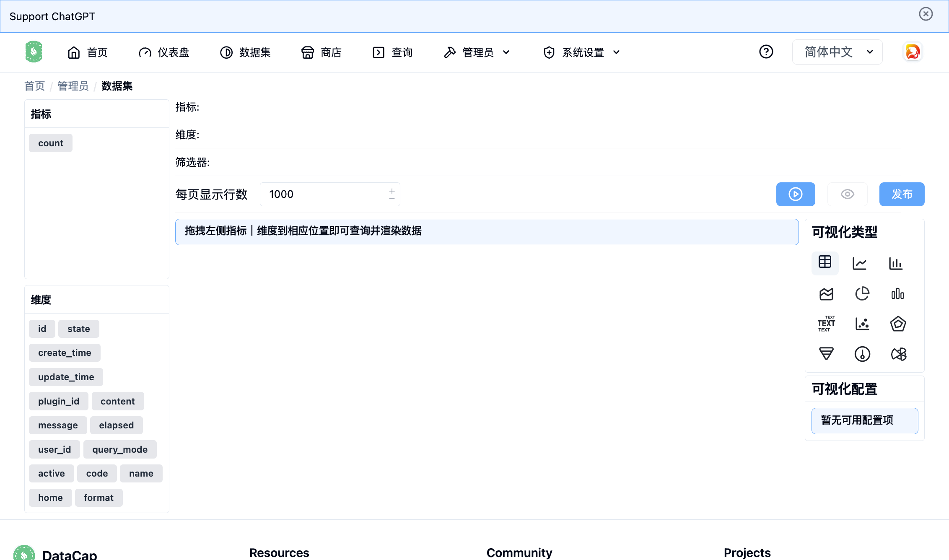Select the gauge visualization type
949x560 pixels.
(862, 354)
